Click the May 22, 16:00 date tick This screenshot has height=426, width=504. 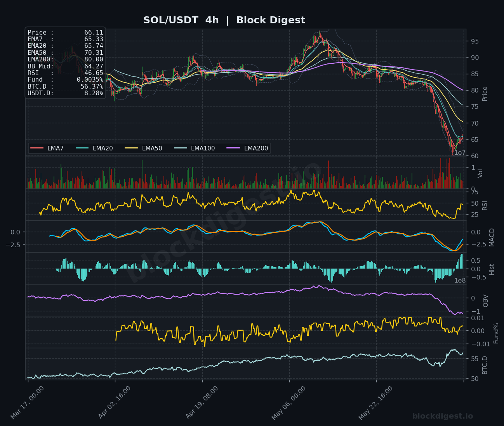pos(375,403)
